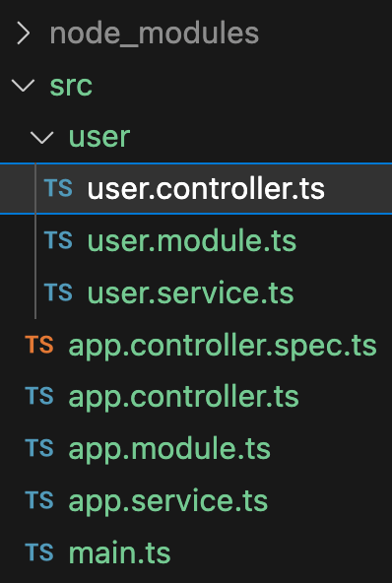This screenshot has height=583, width=392.
Task: Click the orange TS icon of app.controller.spec.ts
Action: click(x=39, y=344)
